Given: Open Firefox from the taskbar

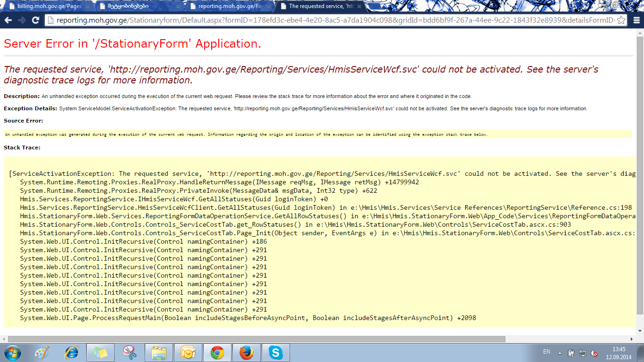Looking at the screenshot, I should [x=246, y=353].
